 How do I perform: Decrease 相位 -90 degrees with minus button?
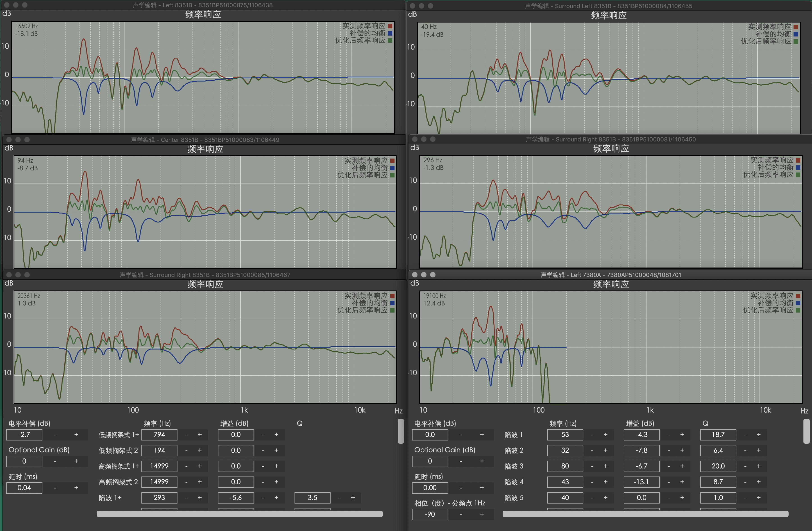pos(461,514)
